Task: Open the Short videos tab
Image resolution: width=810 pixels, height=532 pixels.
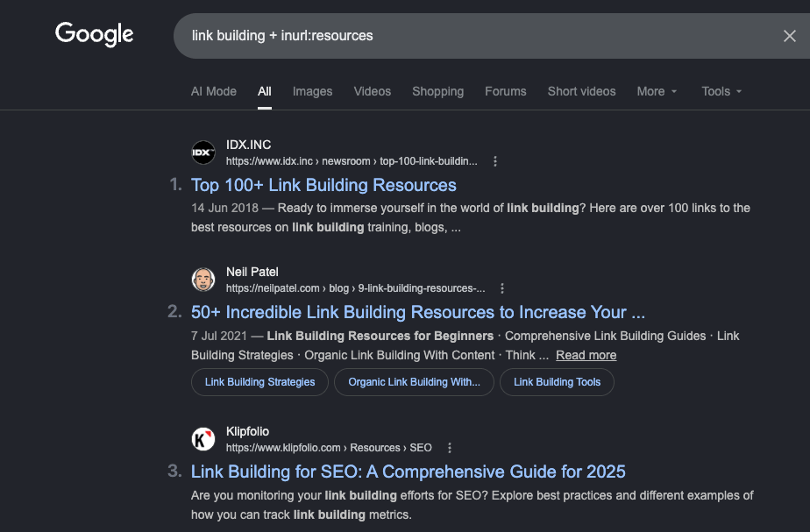Action: tap(582, 91)
